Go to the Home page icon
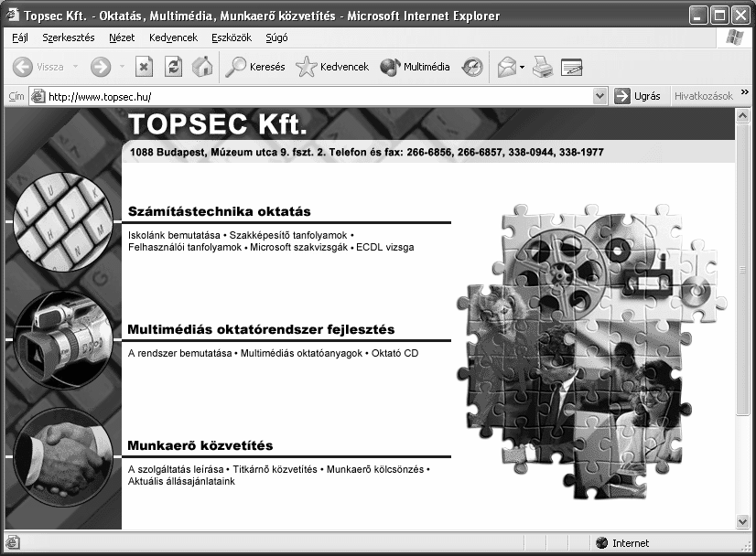Image resolution: width=756 pixels, height=556 pixels. 202,67
